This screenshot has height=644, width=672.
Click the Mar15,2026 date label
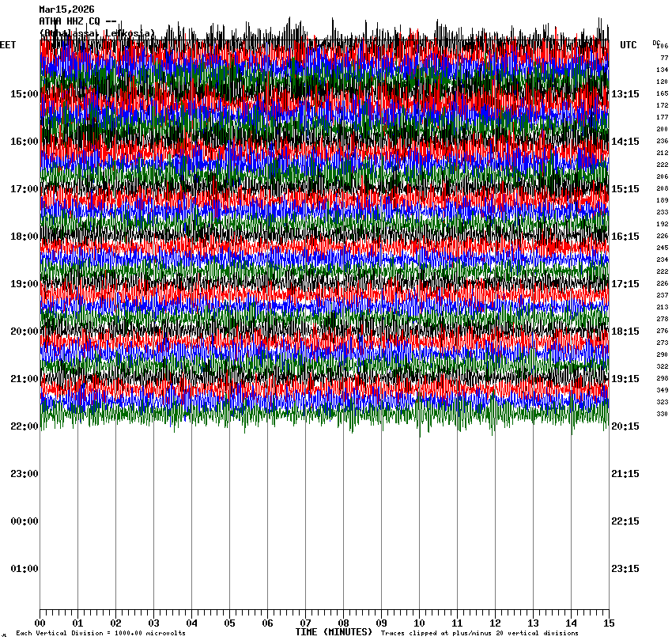click(66, 9)
